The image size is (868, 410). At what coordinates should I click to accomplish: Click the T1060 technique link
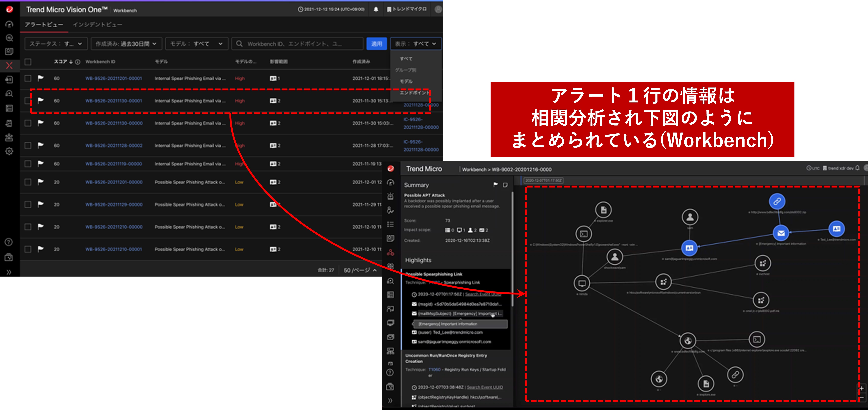click(434, 370)
